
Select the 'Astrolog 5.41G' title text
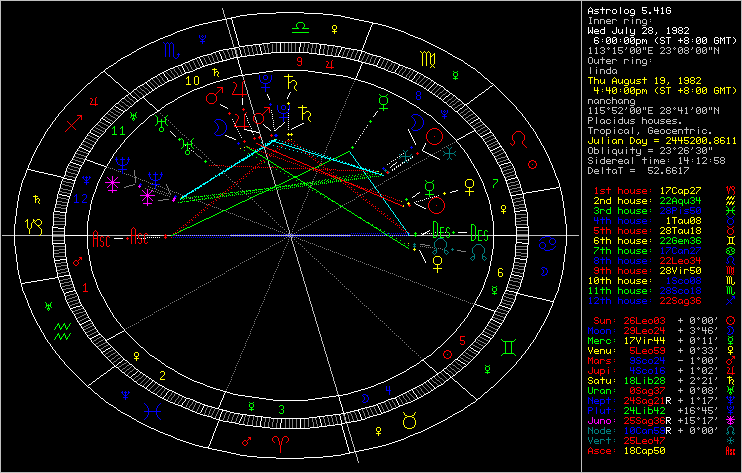point(623,8)
